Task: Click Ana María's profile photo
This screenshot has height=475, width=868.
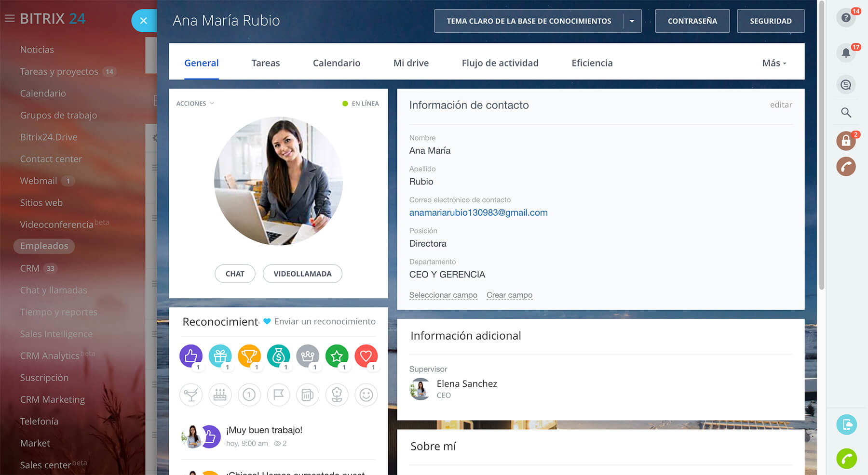Action: point(278,181)
